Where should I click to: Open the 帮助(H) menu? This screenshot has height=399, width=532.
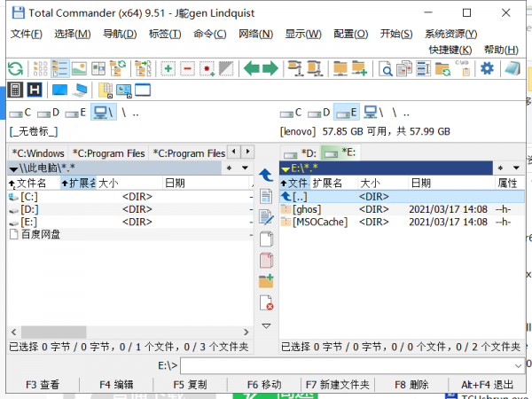pos(501,50)
